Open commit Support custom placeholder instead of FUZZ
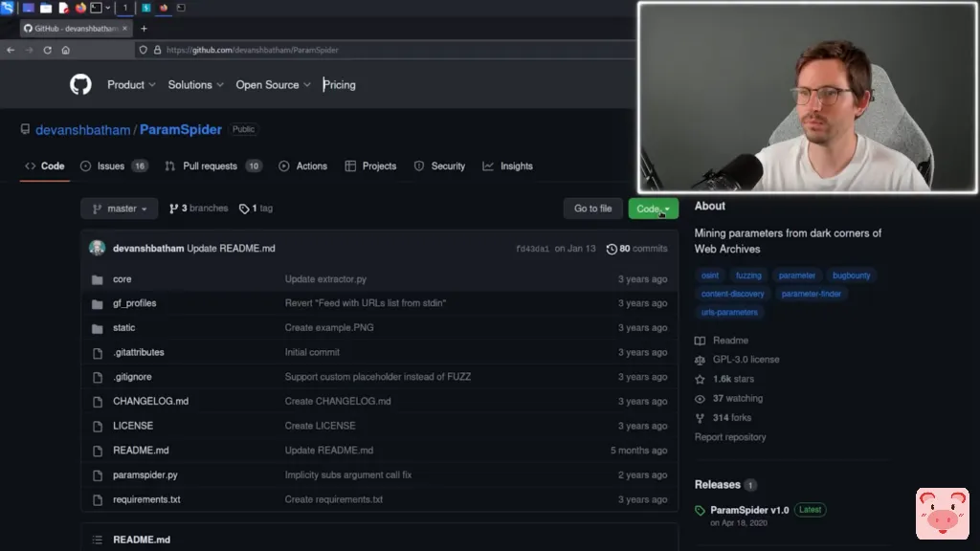The width and height of the screenshot is (980, 551). point(377,377)
